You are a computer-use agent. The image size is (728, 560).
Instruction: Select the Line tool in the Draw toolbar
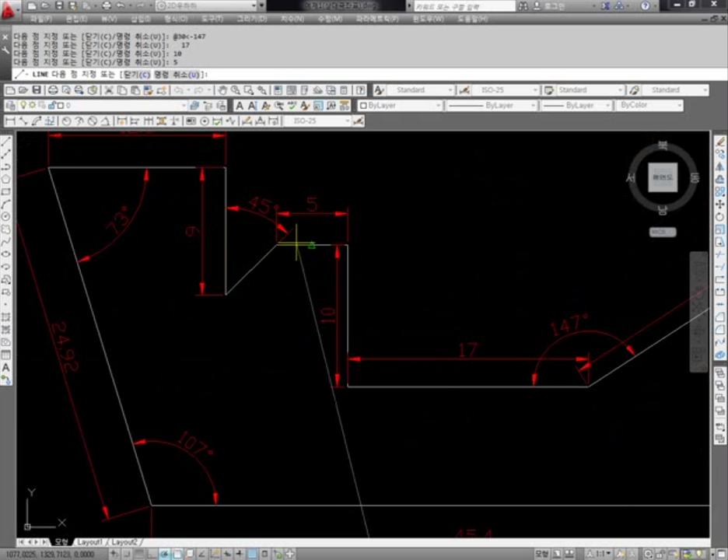tap(6, 142)
